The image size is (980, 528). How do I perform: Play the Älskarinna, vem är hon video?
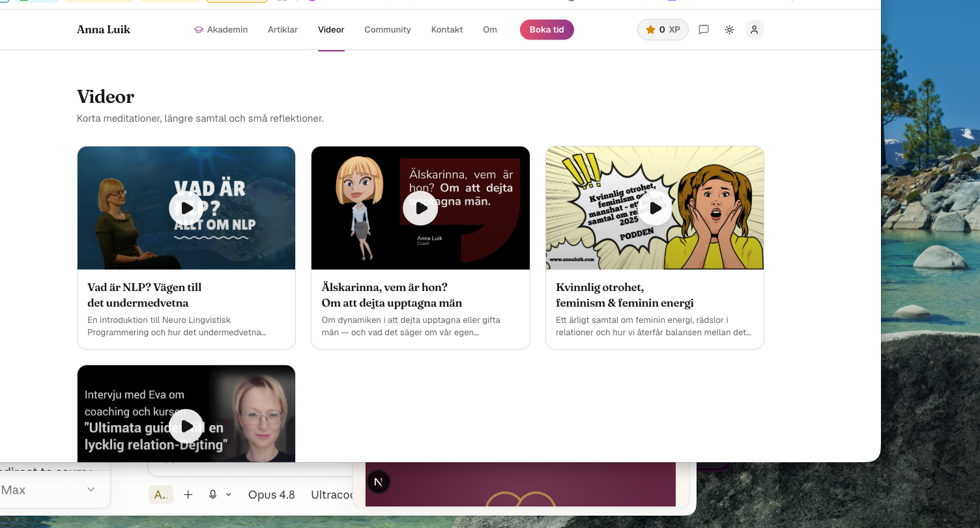420,208
